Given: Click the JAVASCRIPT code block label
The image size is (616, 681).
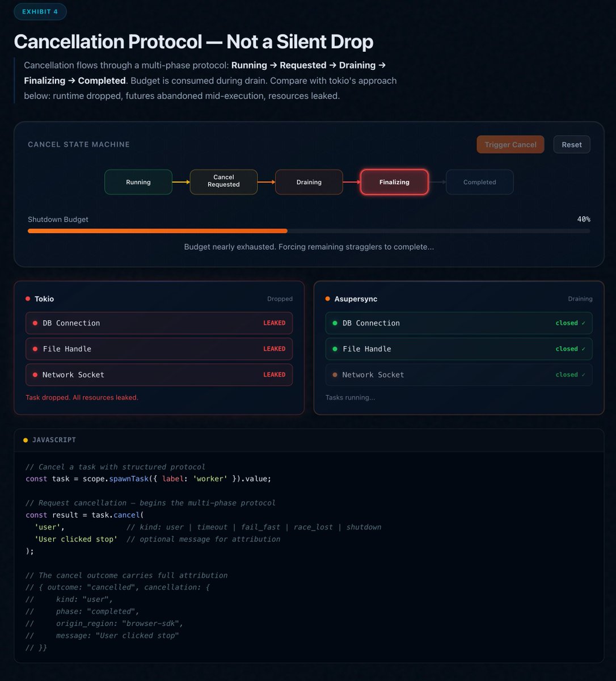Looking at the screenshot, I should click(54, 440).
